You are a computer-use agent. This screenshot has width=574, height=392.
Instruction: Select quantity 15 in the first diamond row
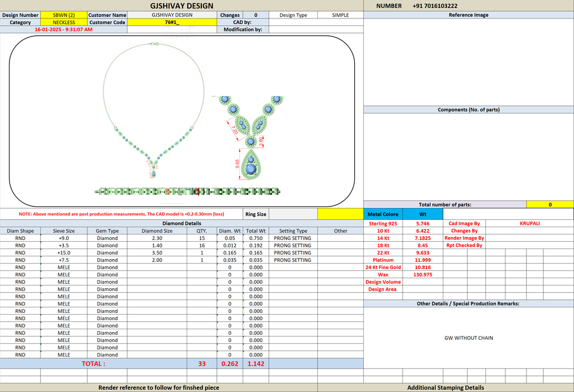coord(202,238)
